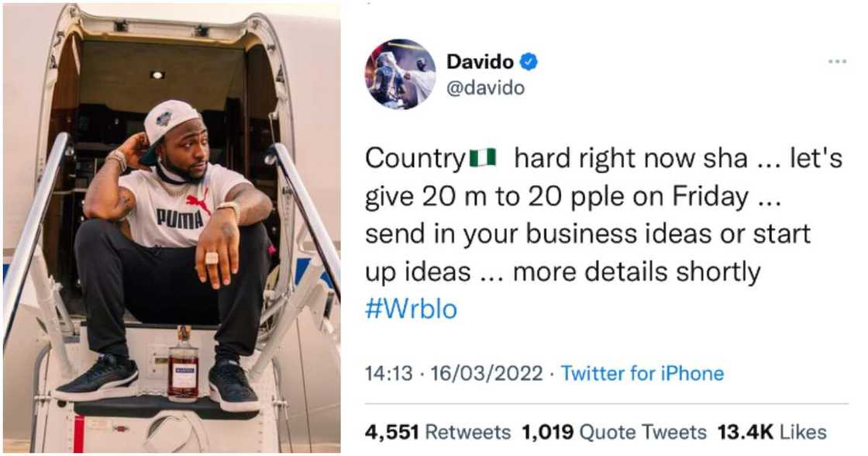Open the #Wrblo hashtag
This screenshot has height=456, width=868.
(412, 309)
